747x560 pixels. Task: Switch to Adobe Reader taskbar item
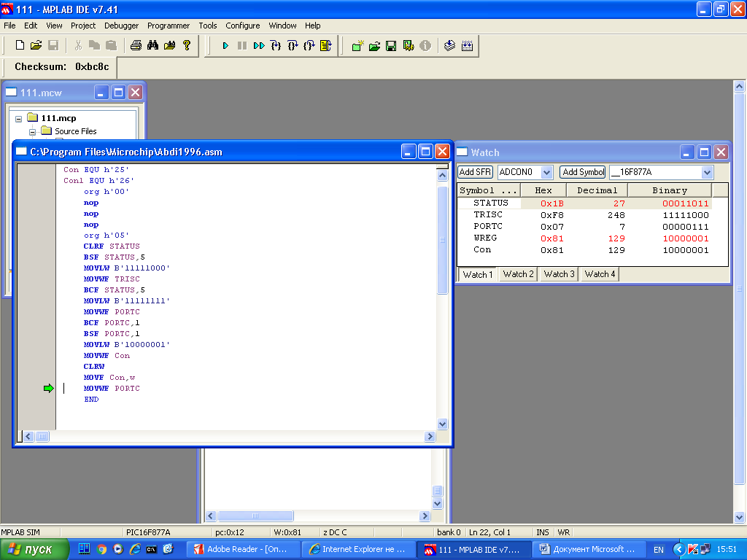click(x=243, y=550)
